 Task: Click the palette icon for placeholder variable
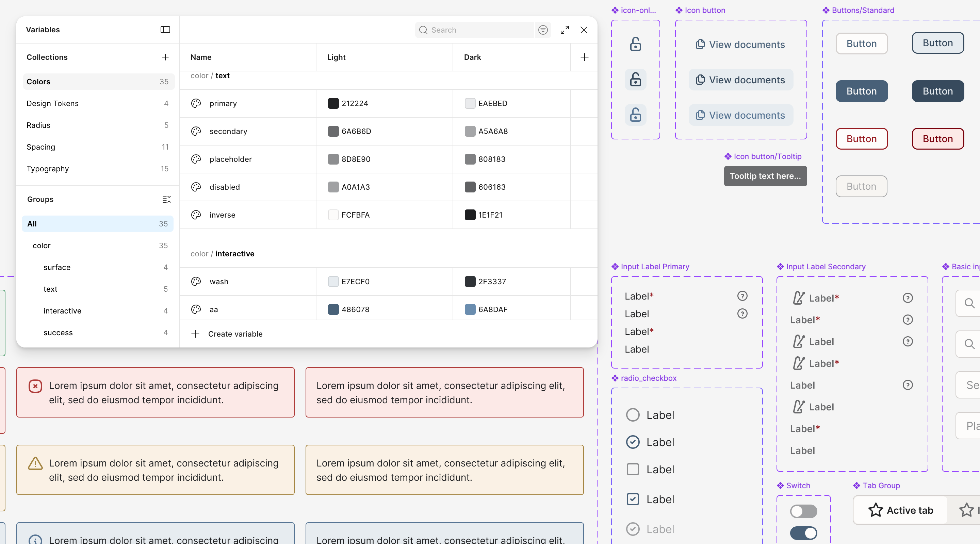pos(196,159)
